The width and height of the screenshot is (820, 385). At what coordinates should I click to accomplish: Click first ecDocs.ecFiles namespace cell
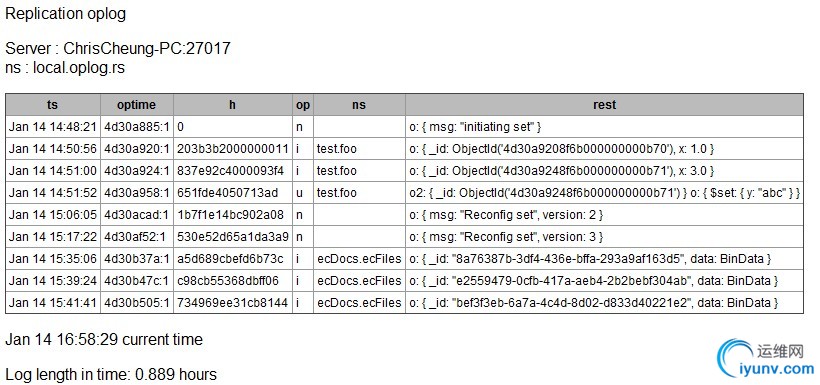click(359, 258)
